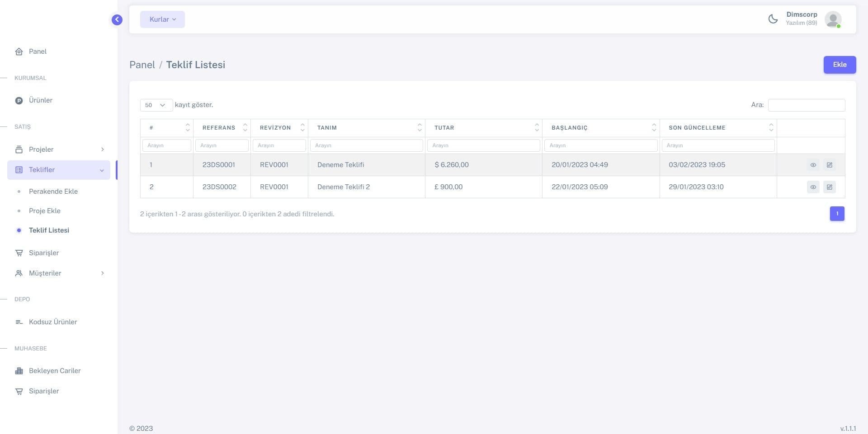Image resolution: width=868 pixels, height=434 pixels.
Task: Select the Ürünler icon under KURUMSAL
Action: click(x=19, y=100)
